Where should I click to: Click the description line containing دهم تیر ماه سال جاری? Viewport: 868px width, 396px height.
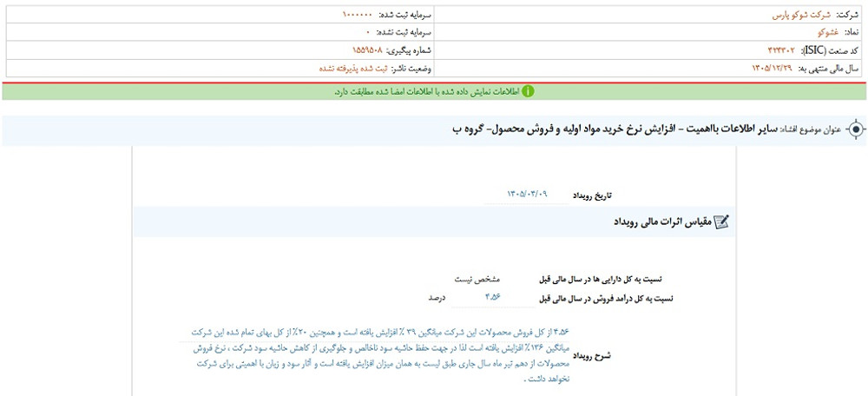(x=381, y=364)
